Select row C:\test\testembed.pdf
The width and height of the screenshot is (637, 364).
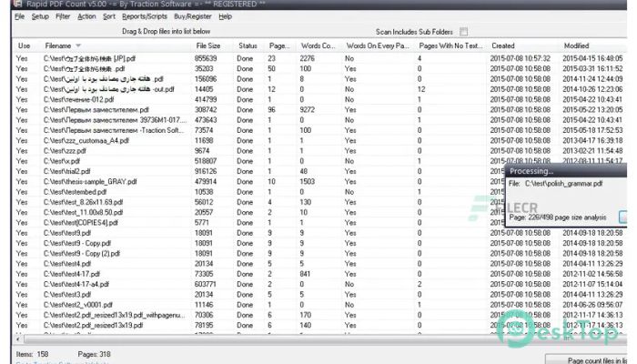tap(320, 192)
